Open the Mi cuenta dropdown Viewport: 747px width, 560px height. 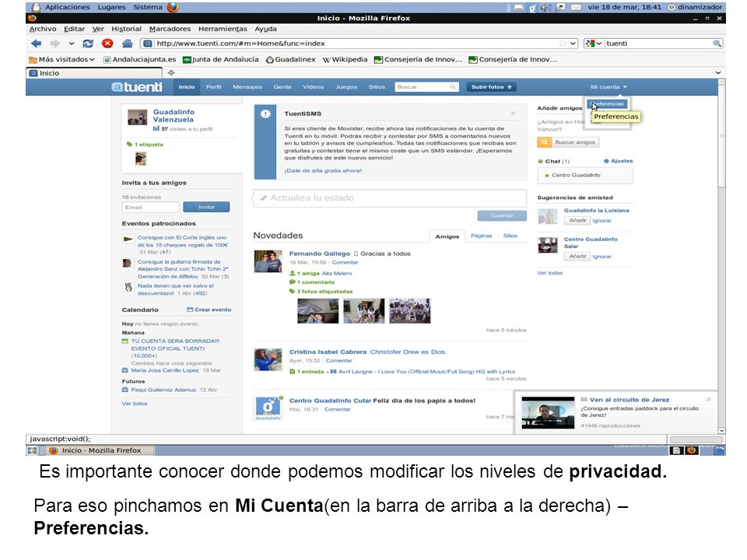[608, 86]
